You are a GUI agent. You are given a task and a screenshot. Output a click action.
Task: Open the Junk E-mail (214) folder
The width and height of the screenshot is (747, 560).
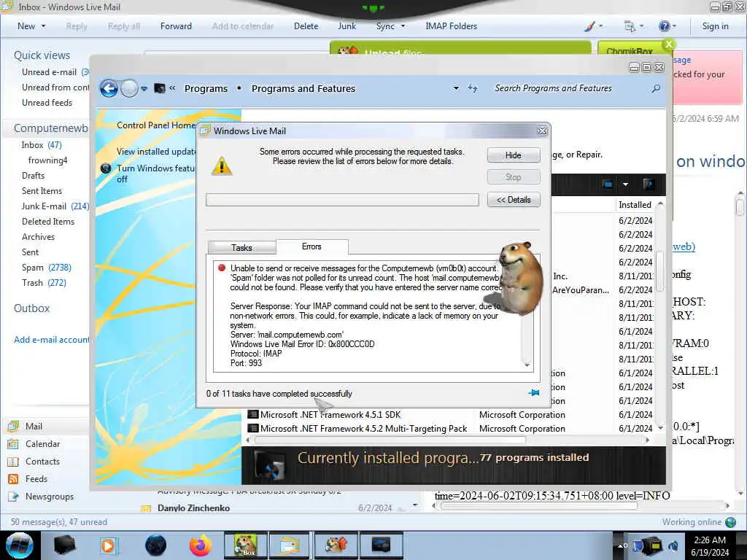click(x=55, y=206)
